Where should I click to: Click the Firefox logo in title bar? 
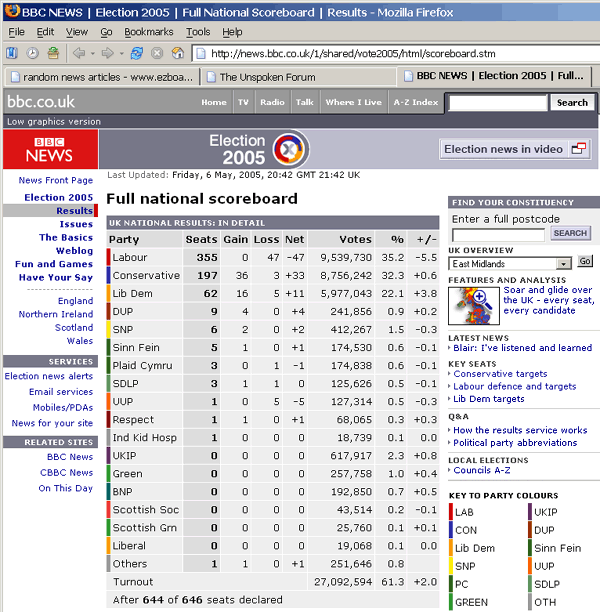[12, 11]
